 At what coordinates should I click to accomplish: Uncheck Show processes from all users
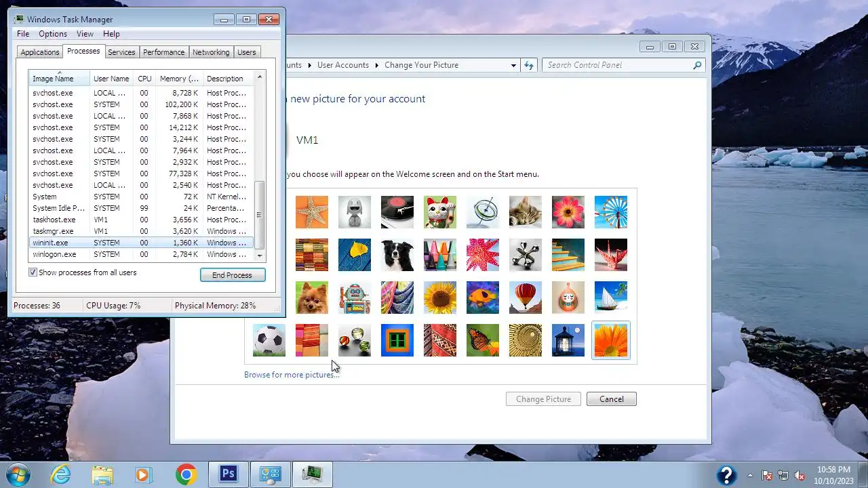tap(33, 272)
